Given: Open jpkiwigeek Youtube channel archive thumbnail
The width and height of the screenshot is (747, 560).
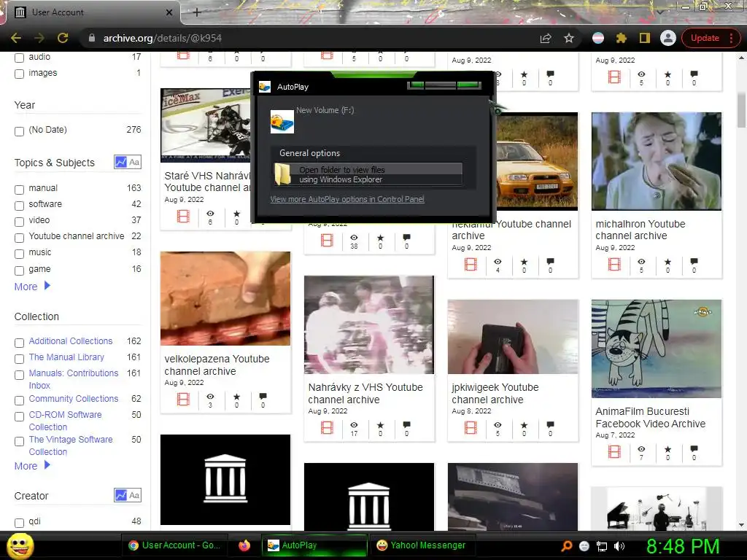Looking at the screenshot, I should (x=513, y=337).
